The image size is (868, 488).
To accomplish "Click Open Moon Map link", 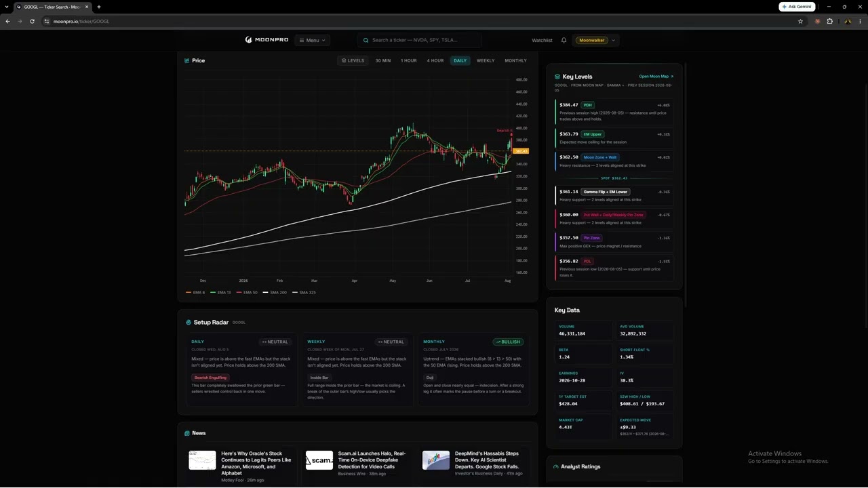I will pyautogui.click(x=656, y=77).
